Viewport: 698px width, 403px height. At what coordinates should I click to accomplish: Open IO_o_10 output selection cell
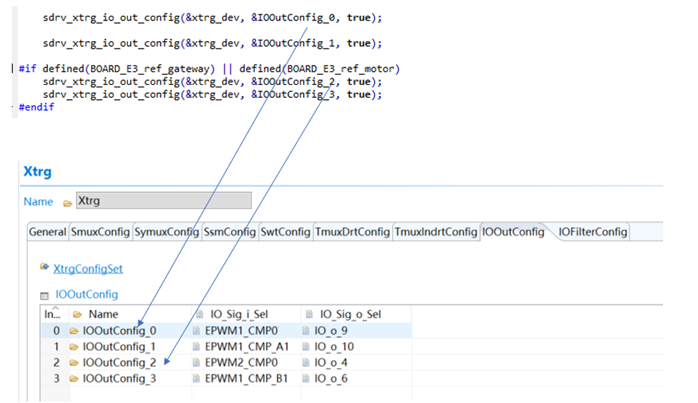(334, 346)
